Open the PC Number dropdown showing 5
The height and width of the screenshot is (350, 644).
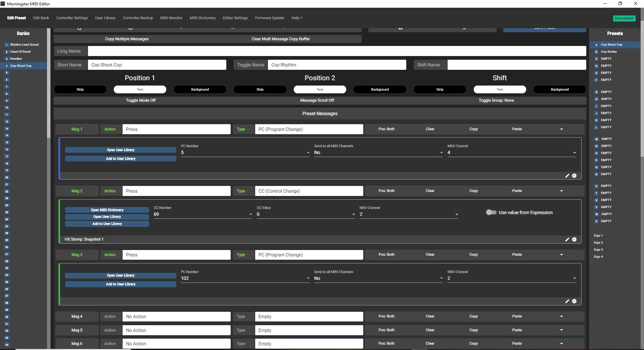(x=245, y=153)
